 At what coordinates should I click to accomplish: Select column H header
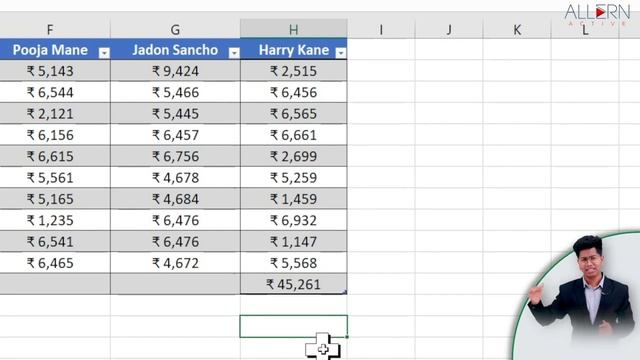(x=293, y=29)
